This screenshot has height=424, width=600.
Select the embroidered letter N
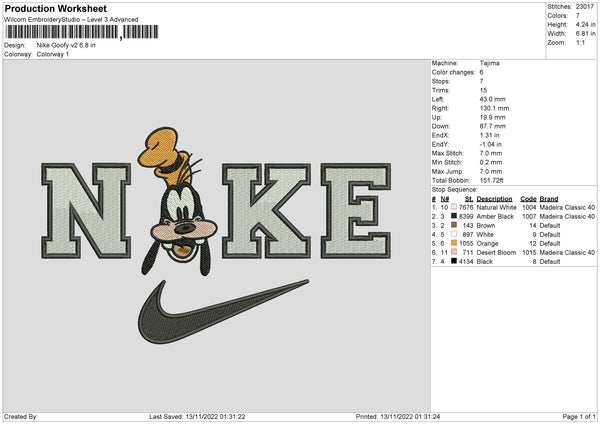[86, 211]
